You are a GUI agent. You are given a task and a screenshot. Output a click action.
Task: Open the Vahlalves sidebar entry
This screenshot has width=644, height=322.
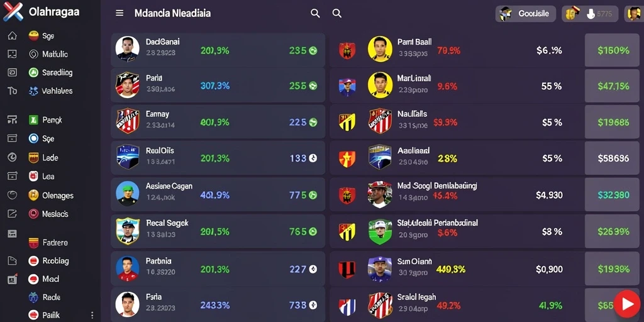coord(51,91)
